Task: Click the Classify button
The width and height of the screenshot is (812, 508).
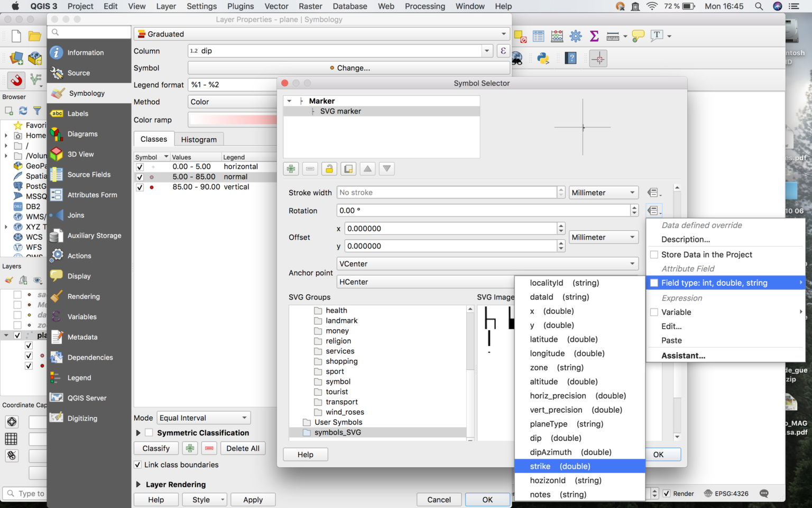Action: click(x=156, y=448)
